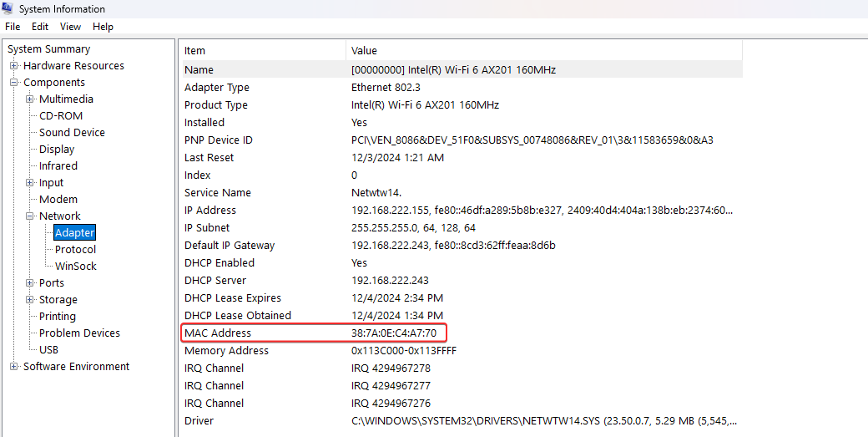Select System Summary in the tree
Viewport: 868px width, 437px height.
click(48, 49)
